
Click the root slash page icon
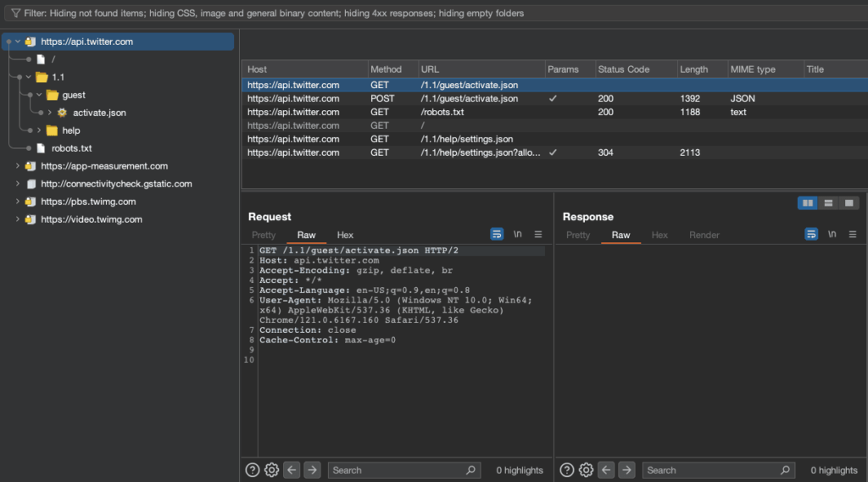pyautogui.click(x=41, y=59)
